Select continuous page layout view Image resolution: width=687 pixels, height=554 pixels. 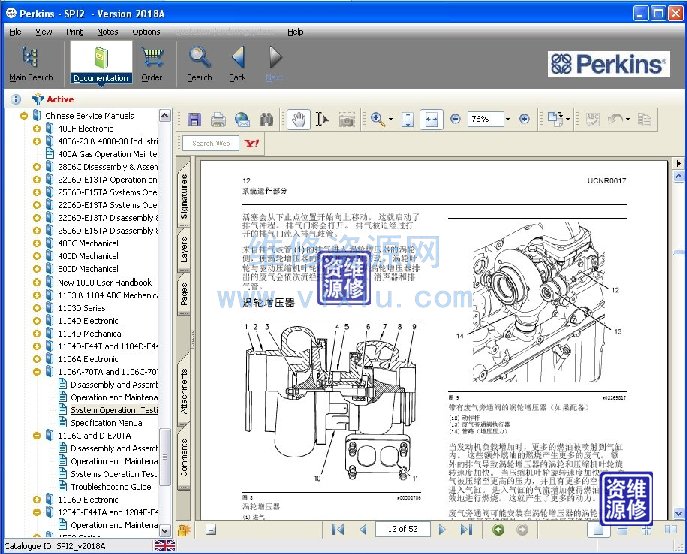point(623,530)
